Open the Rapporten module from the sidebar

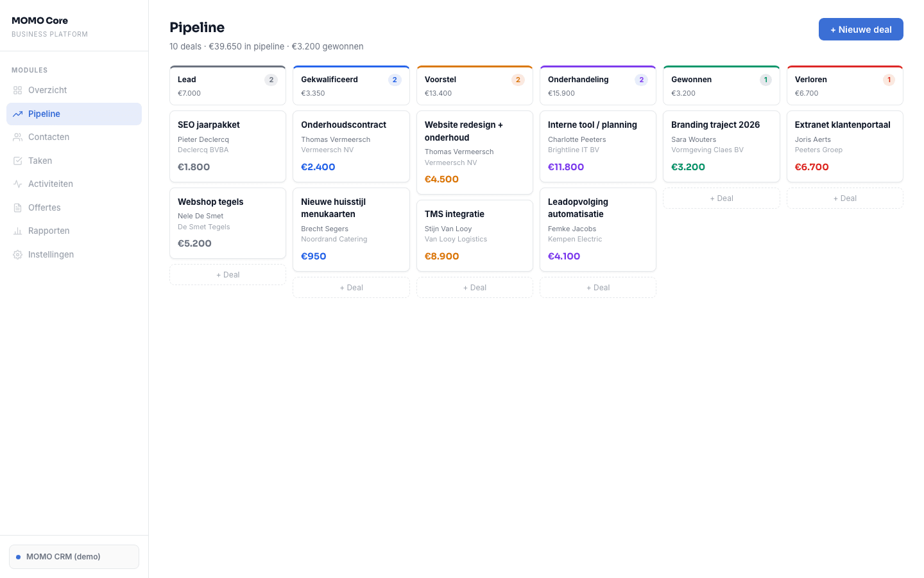coord(49,231)
